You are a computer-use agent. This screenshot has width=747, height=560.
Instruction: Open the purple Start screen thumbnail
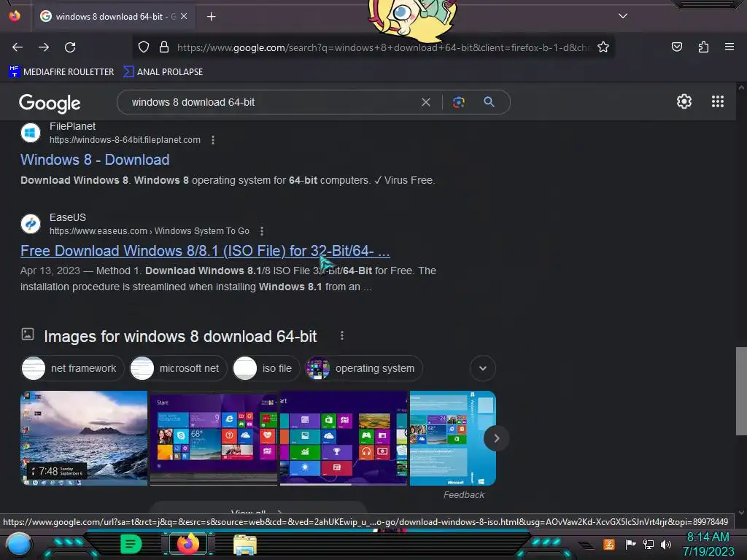214,438
